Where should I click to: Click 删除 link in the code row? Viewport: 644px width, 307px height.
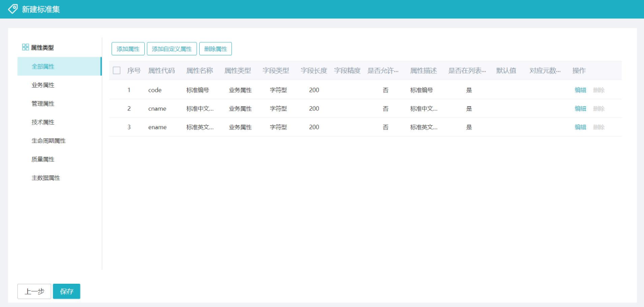(599, 90)
